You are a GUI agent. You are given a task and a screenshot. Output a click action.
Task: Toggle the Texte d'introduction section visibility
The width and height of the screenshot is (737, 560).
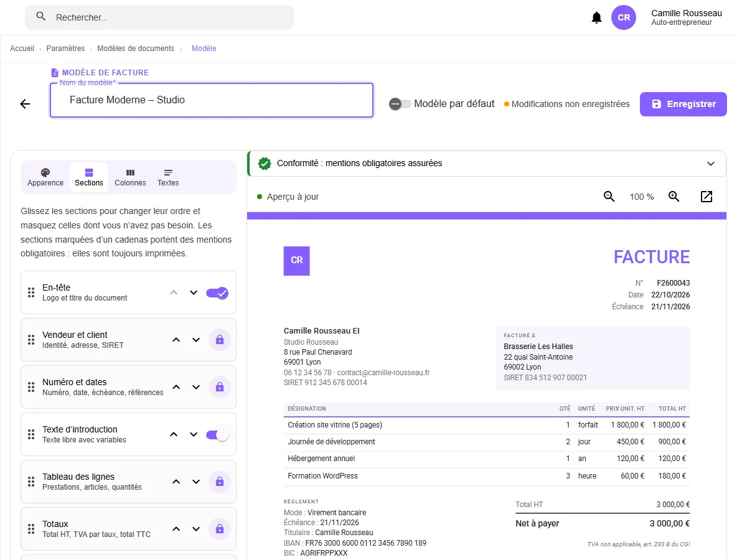point(217,435)
